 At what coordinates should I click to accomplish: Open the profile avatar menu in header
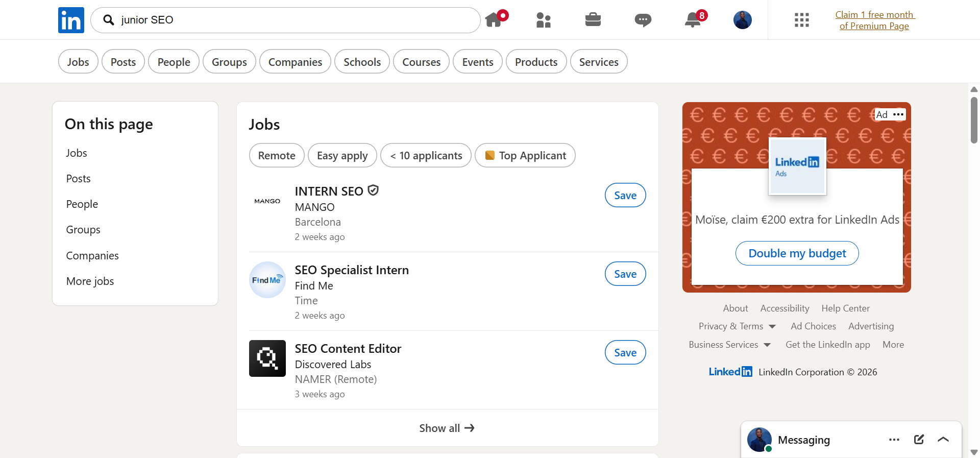click(743, 20)
